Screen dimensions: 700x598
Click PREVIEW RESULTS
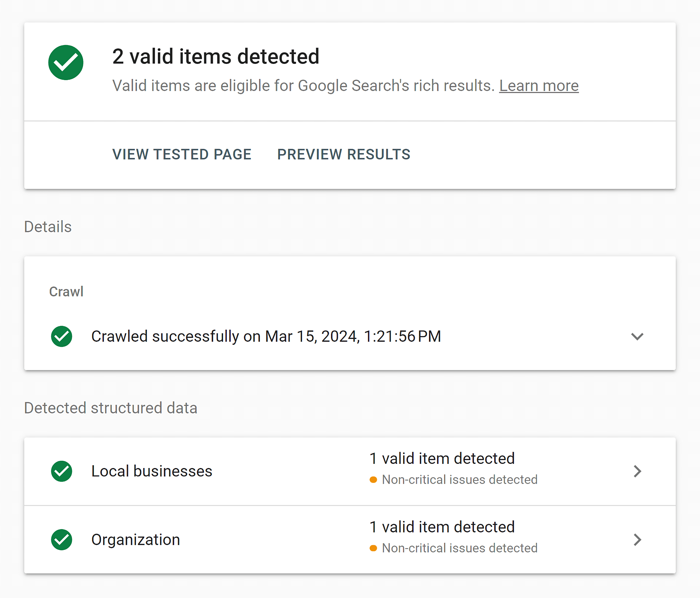pos(344,154)
